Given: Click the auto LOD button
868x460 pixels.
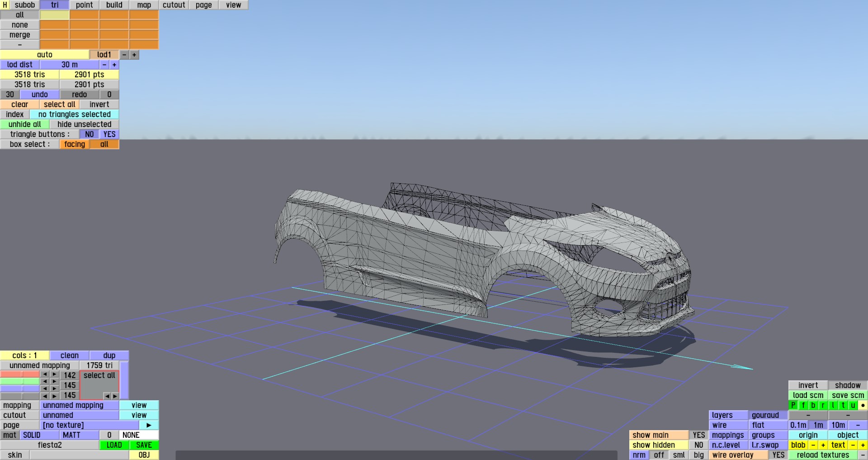Looking at the screenshot, I should pyautogui.click(x=45, y=55).
